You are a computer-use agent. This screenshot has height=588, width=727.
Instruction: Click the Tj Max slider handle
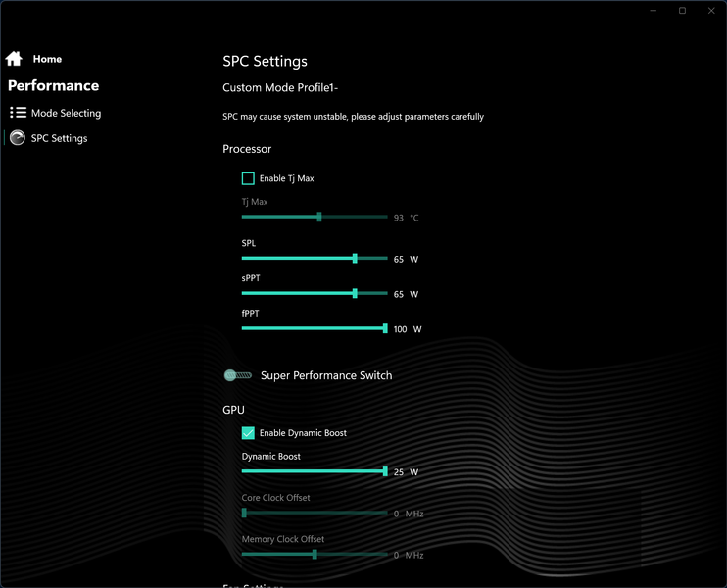tap(319, 217)
